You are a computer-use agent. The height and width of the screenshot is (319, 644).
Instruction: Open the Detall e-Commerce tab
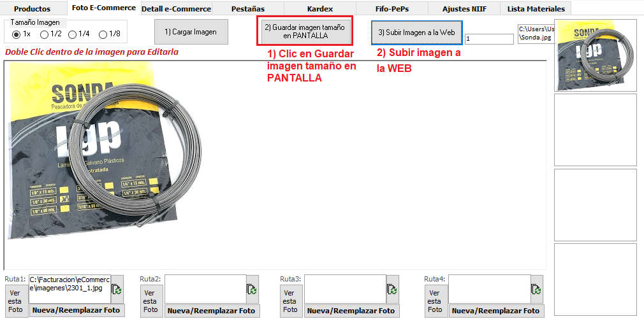(176, 9)
